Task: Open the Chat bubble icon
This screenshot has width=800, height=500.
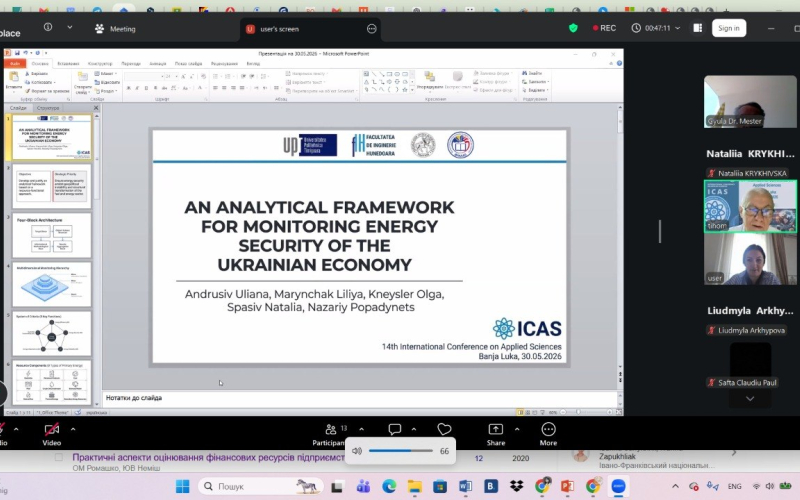Action: click(x=394, y=429)
